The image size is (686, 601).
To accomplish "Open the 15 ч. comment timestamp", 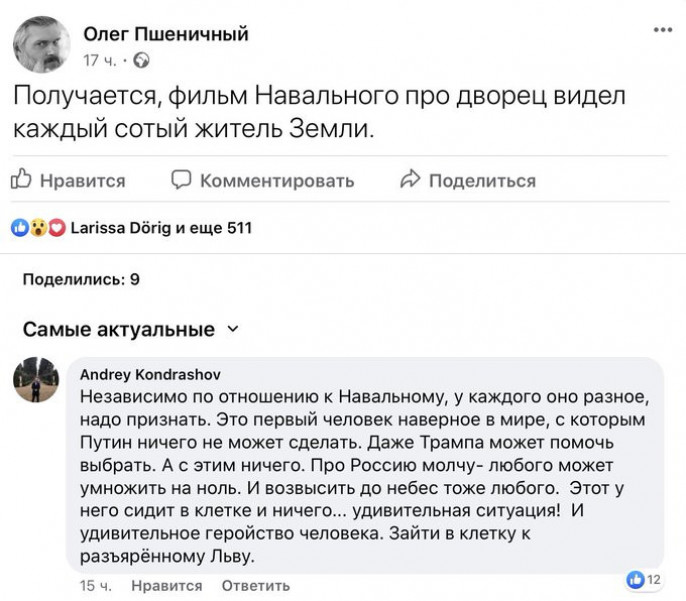I will [97, 585].
